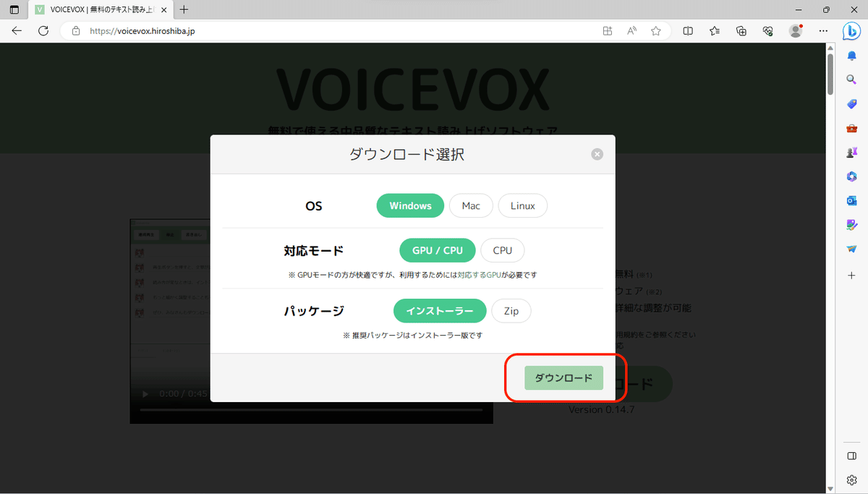
Task: Open the Tools briefcase icon in sidebar
Action: pos(852,129)
